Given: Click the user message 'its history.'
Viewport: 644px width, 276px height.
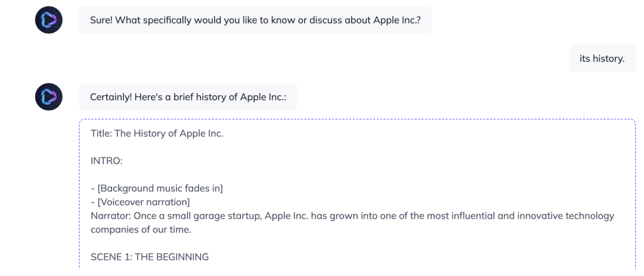Looking at the screenshot, I should 602,58.
